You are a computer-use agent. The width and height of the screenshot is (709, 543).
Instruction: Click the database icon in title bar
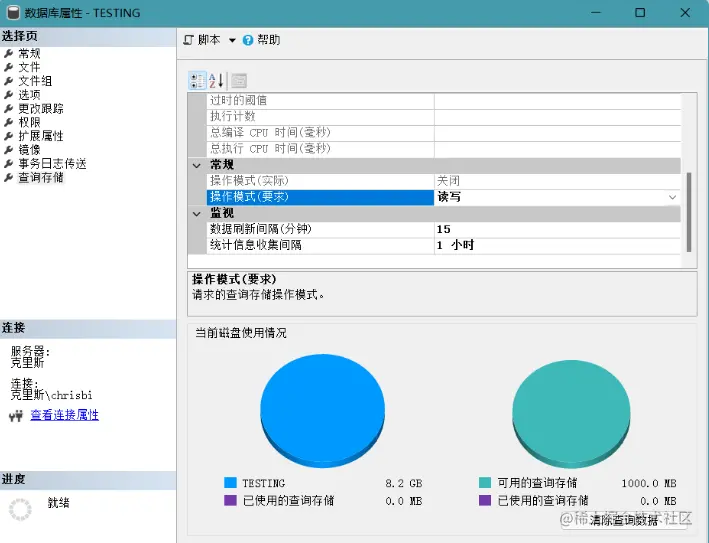13,13
